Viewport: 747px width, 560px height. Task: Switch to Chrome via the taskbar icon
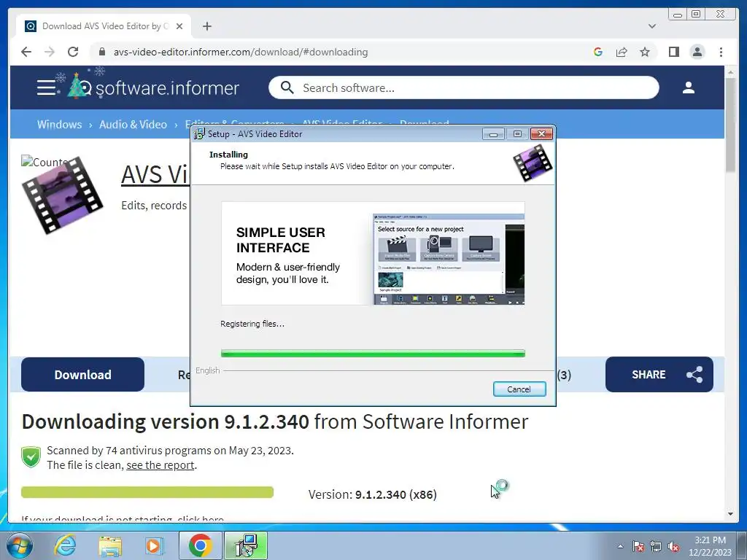coord(200,545)
